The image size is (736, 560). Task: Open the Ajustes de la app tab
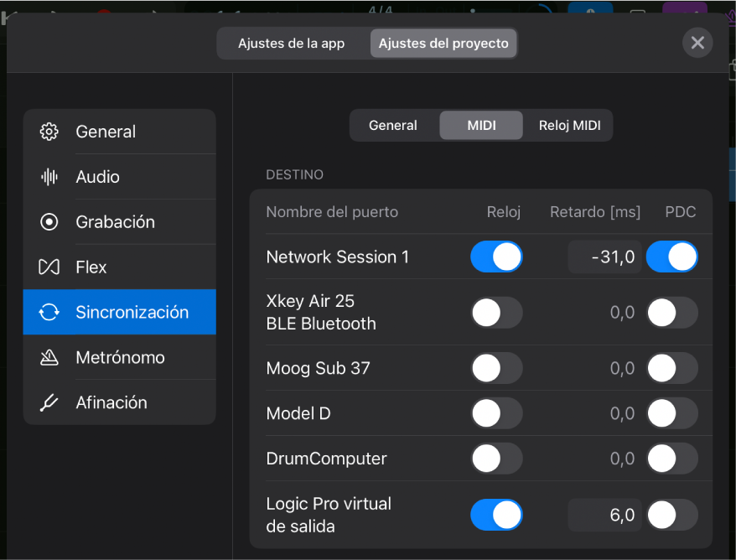293,42
